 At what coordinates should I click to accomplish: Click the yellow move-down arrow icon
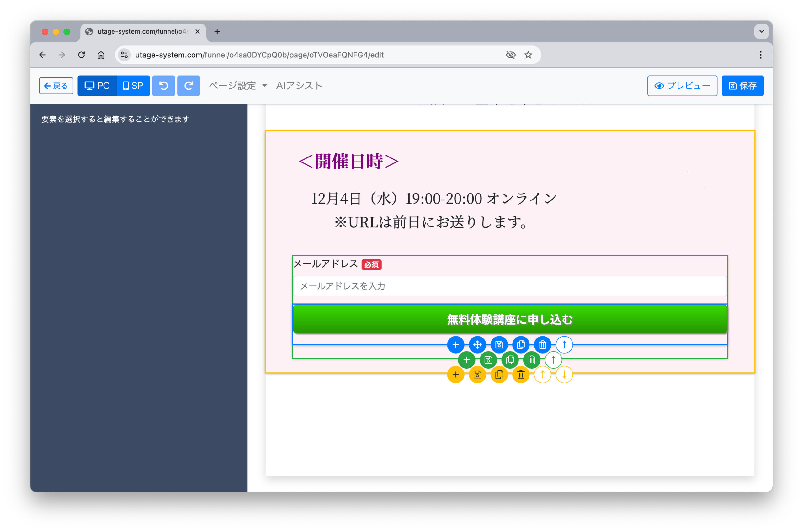[564, 375]
